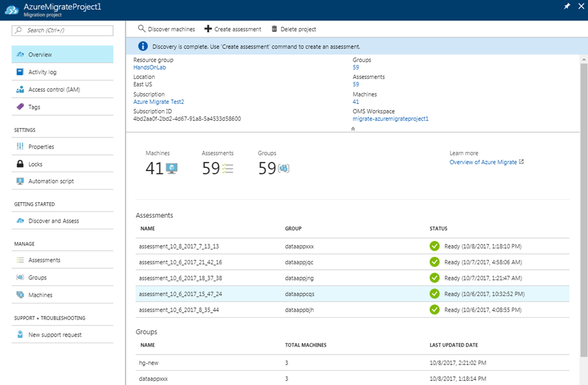Open the Overview of Azure Migrate link
Screen dimensions: 588x385
click(483, 162)
